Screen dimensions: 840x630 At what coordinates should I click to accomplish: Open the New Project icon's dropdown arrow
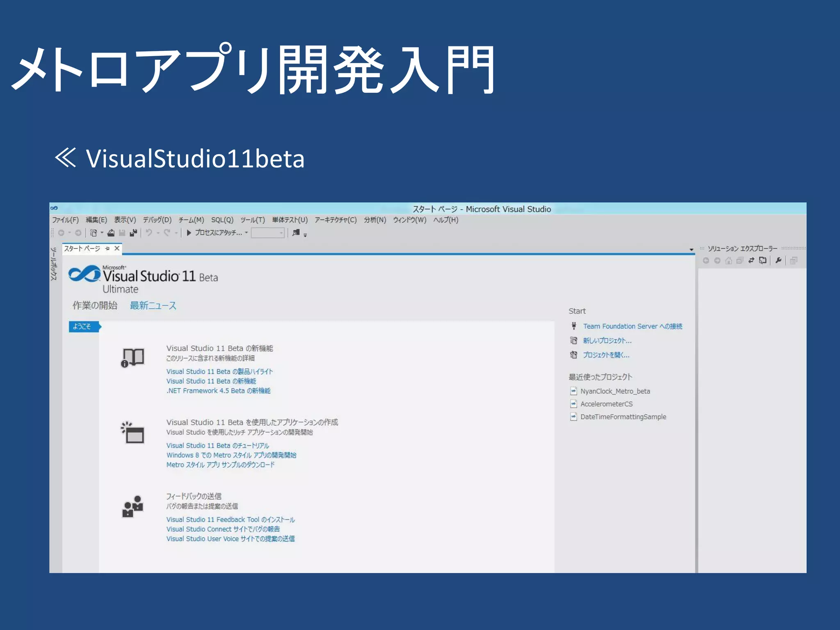click(102, 233)
